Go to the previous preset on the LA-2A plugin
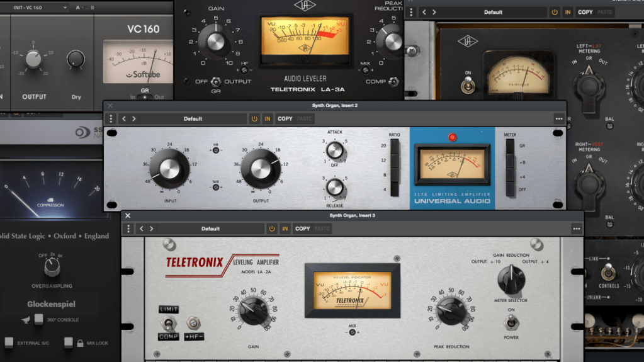 click(x=142, y=229)
